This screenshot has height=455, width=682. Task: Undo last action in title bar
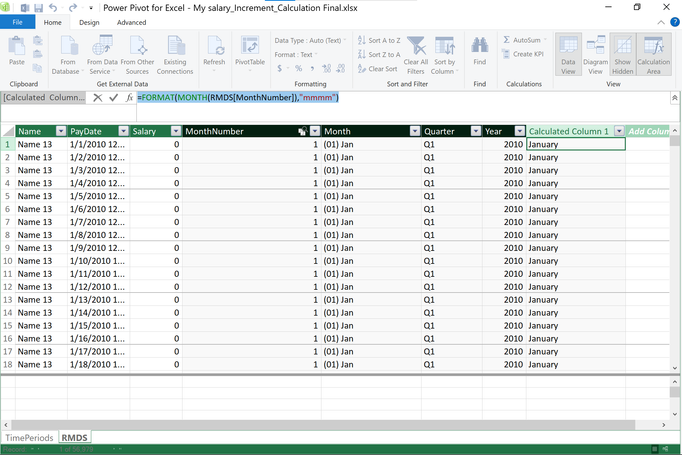[x=53, y=8]
